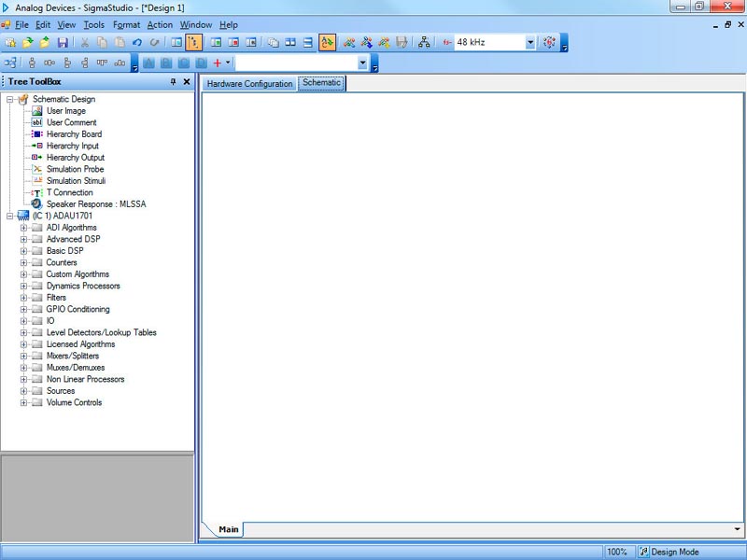Image resolution: width=747 pixels, height=560 pixels.
Task: Open the arrow menu beside the red plus
Action: coord(228,63)
